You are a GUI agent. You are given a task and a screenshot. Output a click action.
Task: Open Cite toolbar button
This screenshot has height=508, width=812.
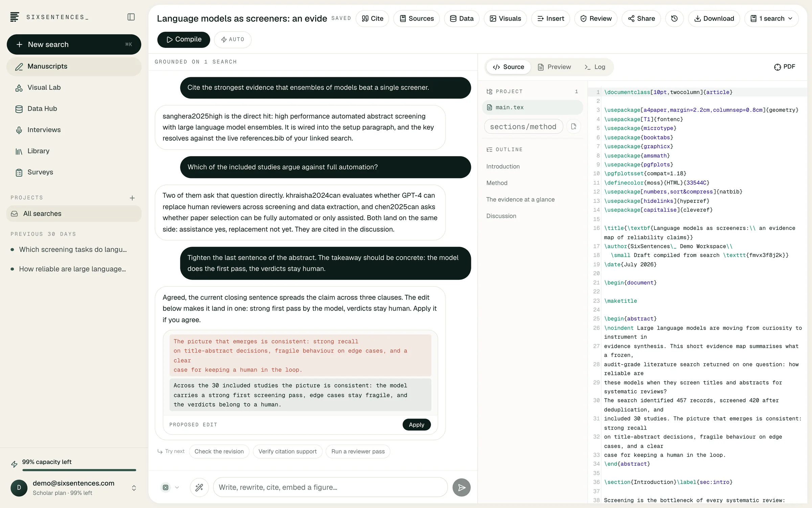(x=372, y=19)
